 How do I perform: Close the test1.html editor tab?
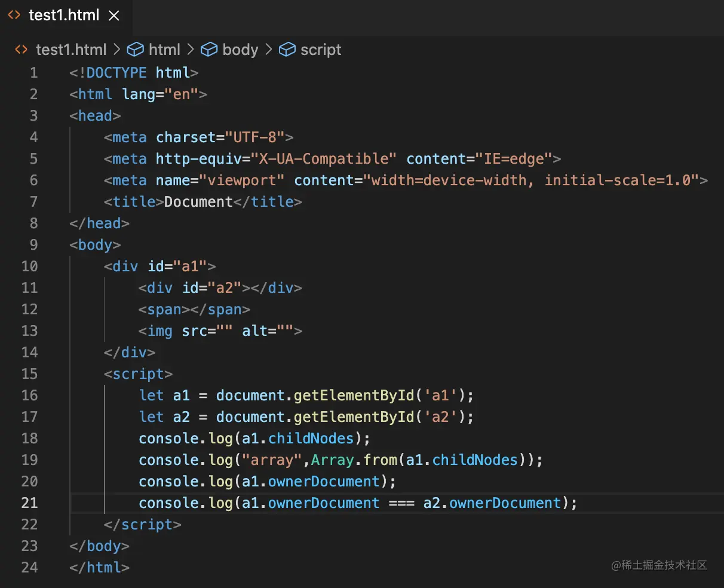(x=114, y=16)
